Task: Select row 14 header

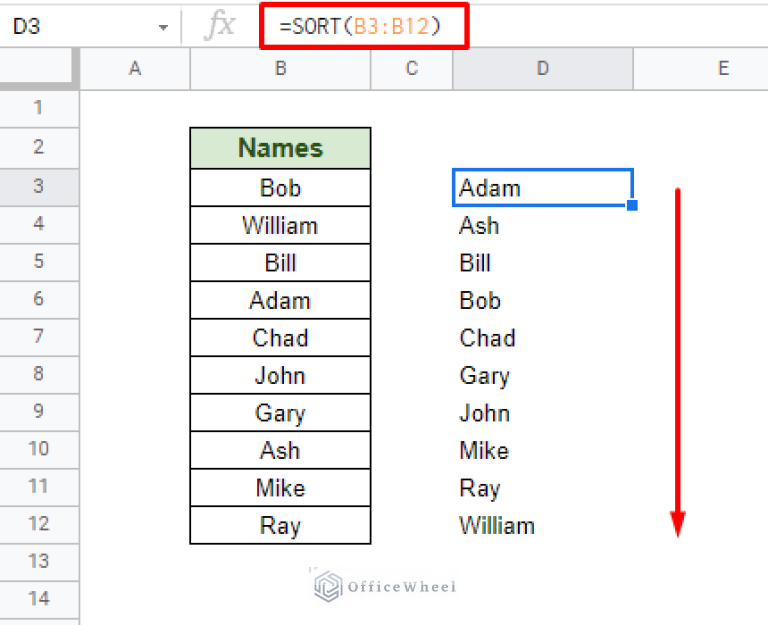Action: coord(39,600)
